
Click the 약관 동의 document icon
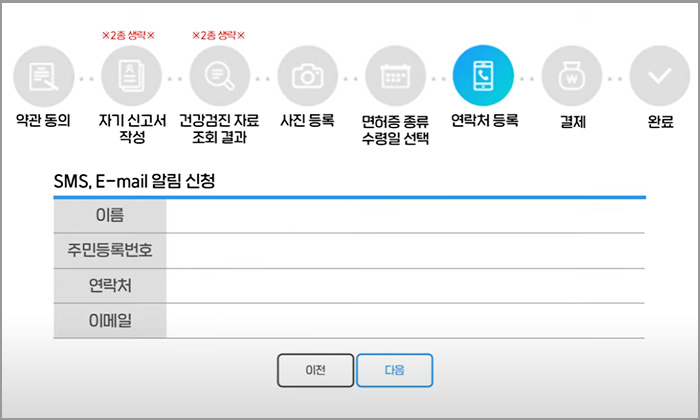tap(44, 76)
